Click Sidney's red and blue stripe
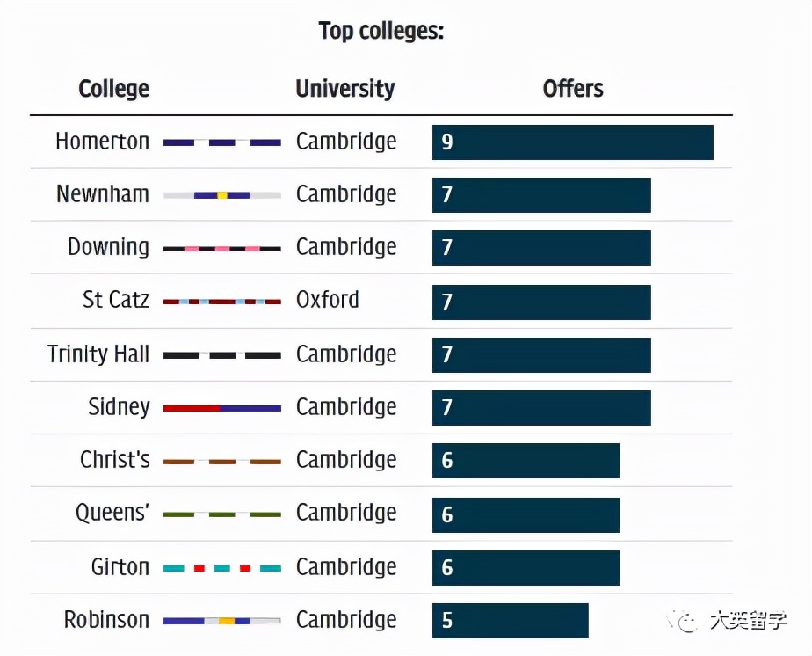 coord(222,408)
